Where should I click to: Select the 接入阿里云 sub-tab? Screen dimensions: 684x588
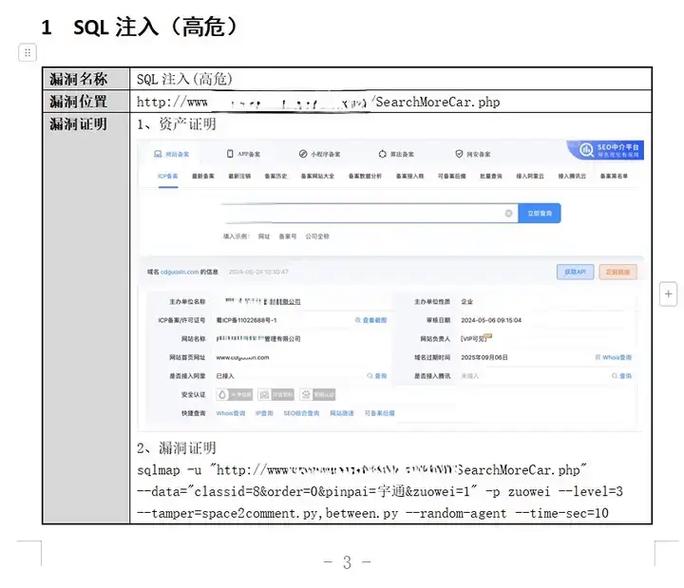click(x=530, y=176)
